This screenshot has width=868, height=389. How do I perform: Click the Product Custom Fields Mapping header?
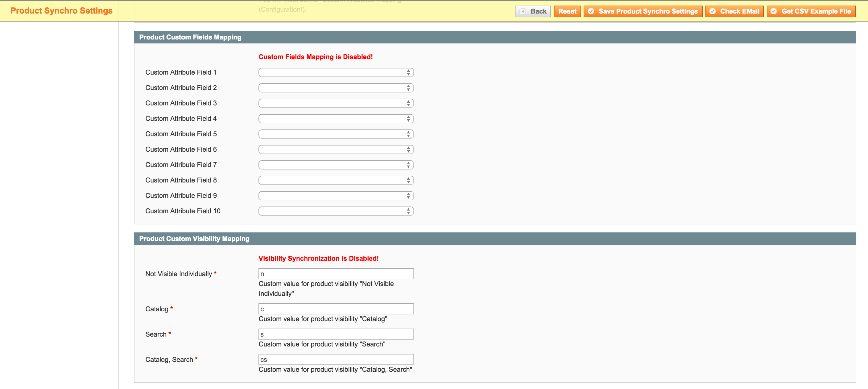(x=495, y=37)
